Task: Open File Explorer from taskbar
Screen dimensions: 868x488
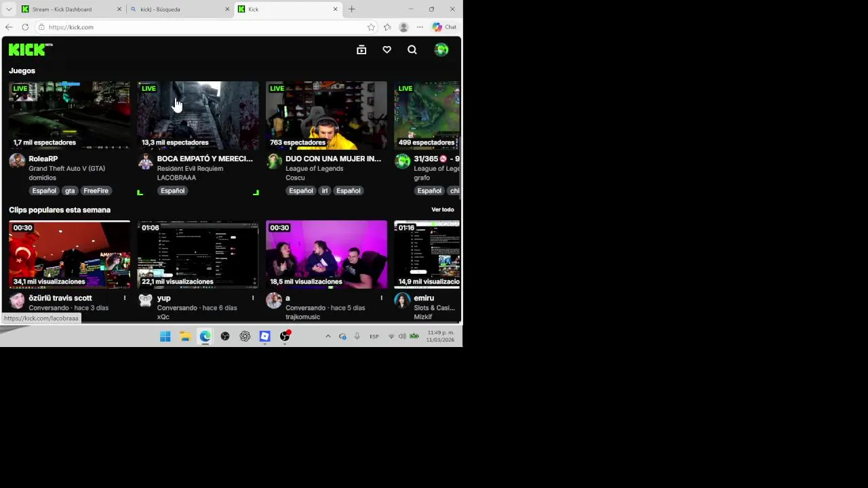Action: pyautogui.click(x=185, y=336)
